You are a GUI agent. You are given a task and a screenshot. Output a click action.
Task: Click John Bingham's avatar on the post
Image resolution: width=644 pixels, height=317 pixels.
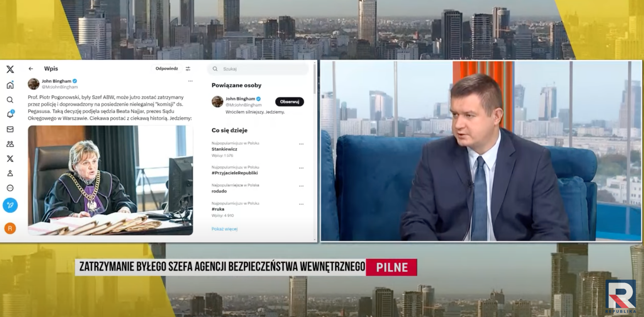click(x=34, y=84)
